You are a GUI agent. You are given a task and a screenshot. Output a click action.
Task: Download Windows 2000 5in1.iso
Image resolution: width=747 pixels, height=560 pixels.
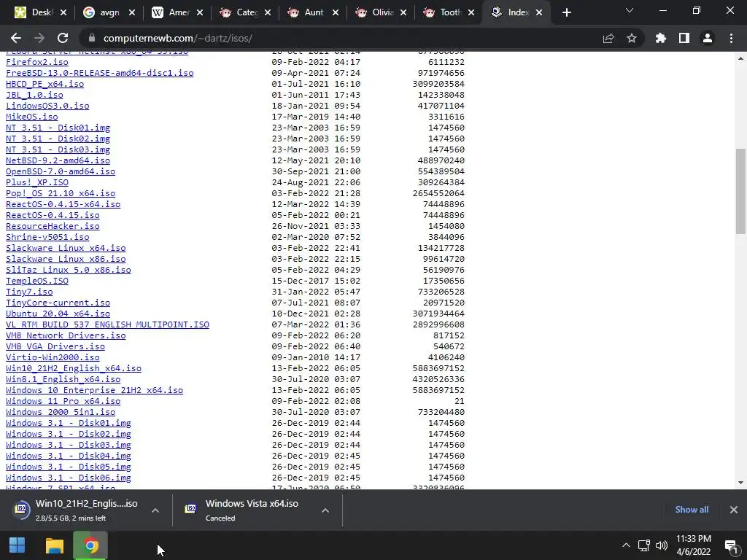(61, 413)
